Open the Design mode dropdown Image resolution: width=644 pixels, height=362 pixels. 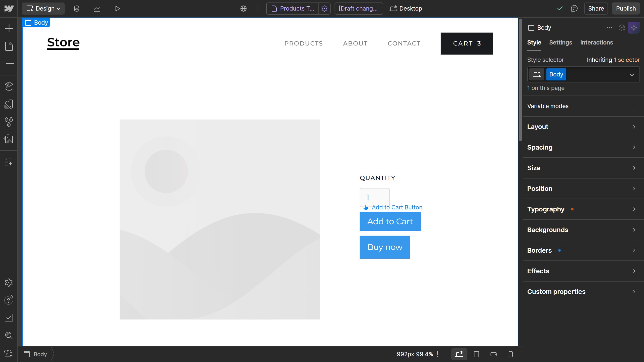43,8
